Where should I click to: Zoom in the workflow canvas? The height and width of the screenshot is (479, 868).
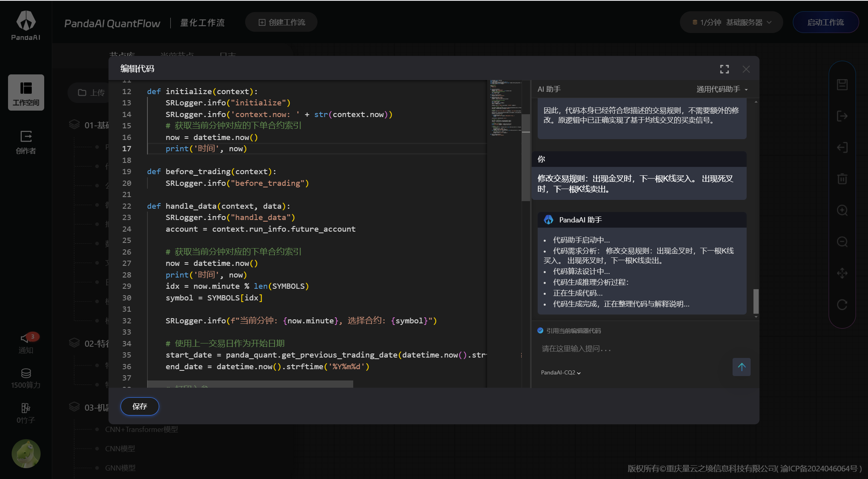click(842, 210)
